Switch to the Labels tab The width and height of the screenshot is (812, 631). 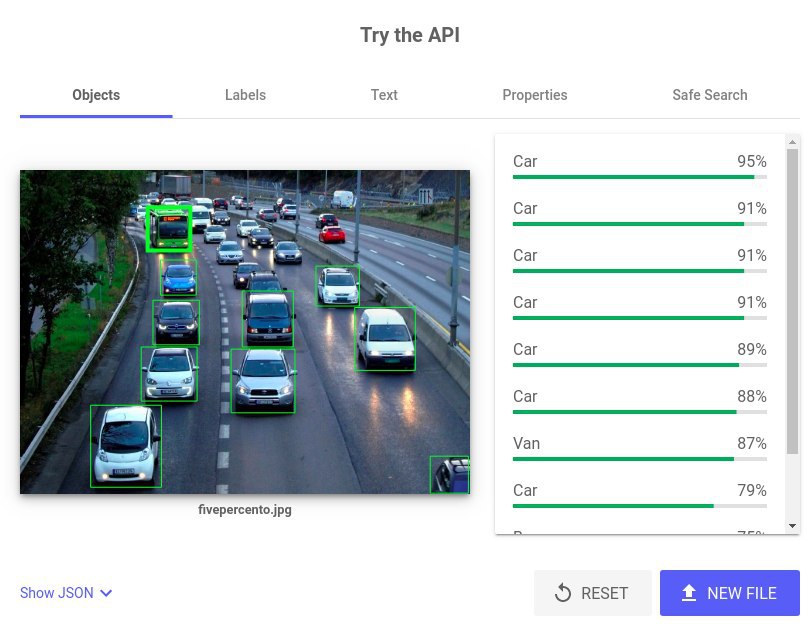coord(245,95)
